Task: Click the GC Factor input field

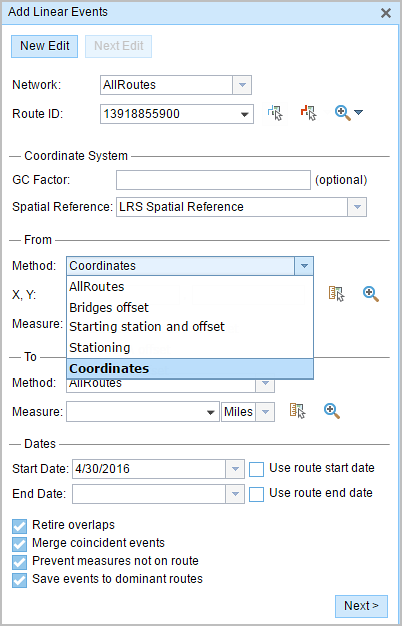Action: point(213,180)
